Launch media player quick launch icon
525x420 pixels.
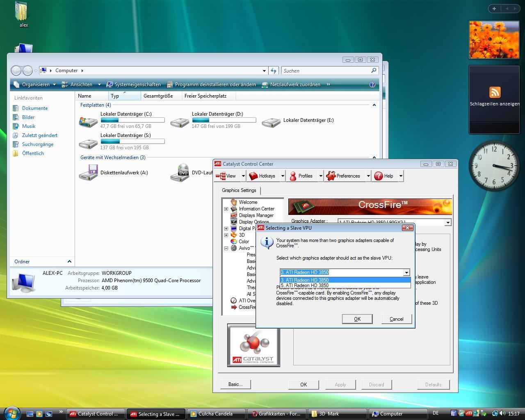tap(39, 414)
